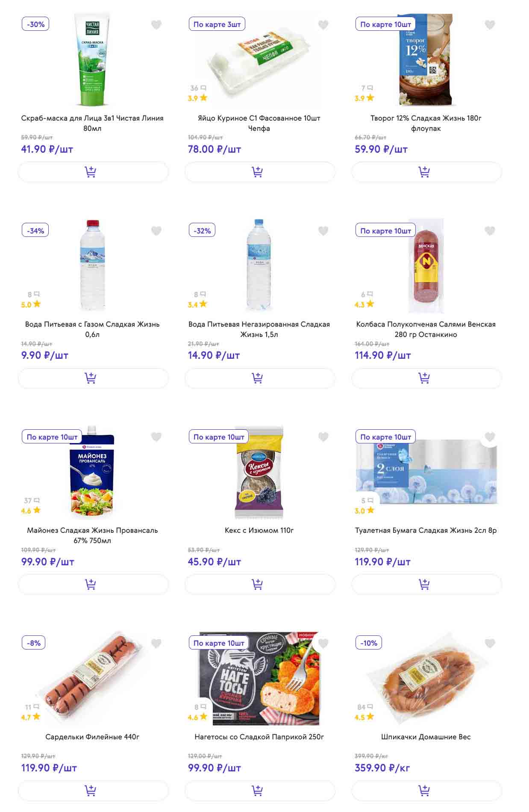Screen dimensions: 529x812
Task: Mark Сардельки Филейные as favorite
Action: 156,643
